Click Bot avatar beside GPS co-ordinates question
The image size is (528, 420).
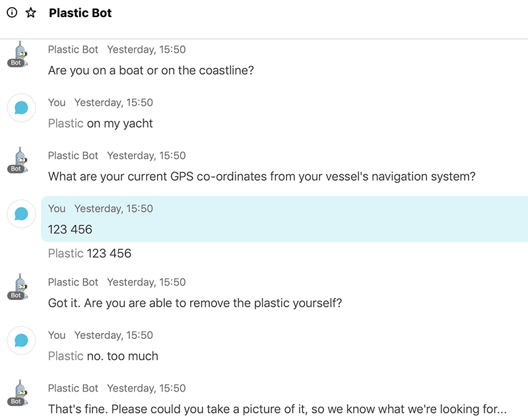[21, 160]
